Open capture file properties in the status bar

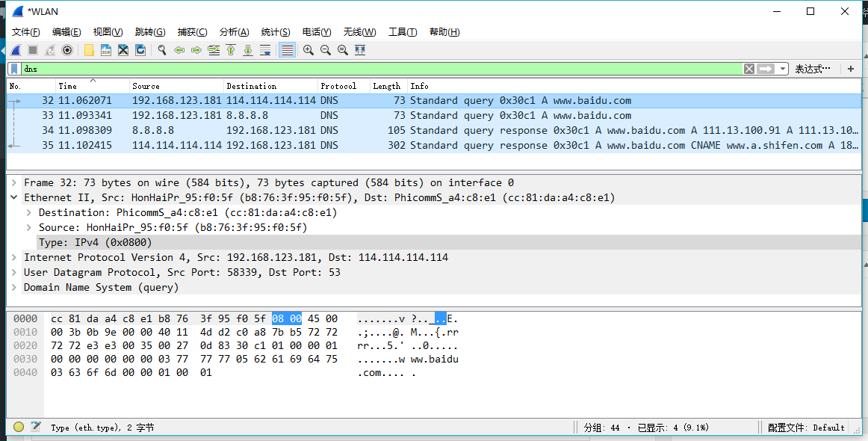click(x=36, y=427)
